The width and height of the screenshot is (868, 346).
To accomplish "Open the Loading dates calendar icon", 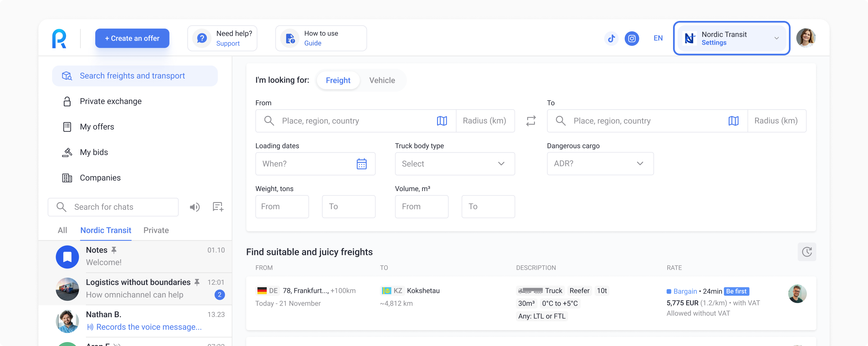I will tap(362, 164).
